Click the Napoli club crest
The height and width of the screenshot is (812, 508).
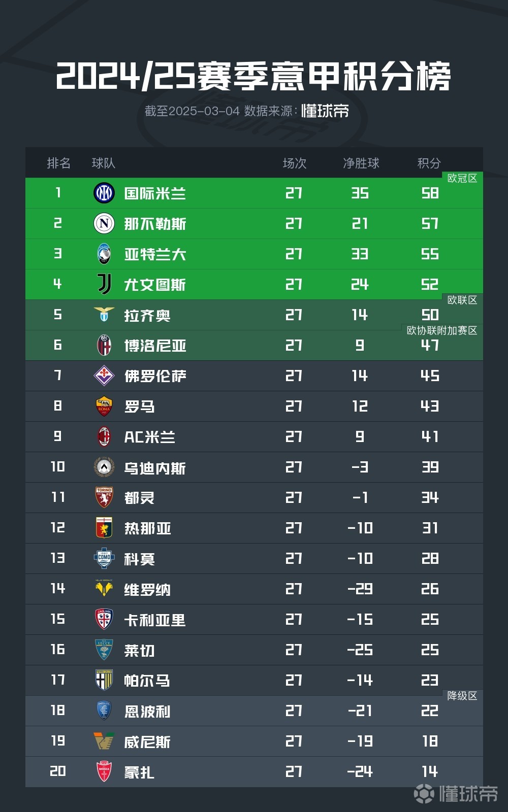pos(104,223)
